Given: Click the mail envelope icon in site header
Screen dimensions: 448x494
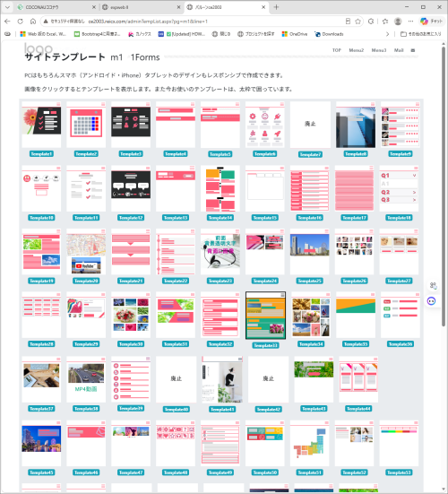Looking at the screenshot, I should 413,50.
